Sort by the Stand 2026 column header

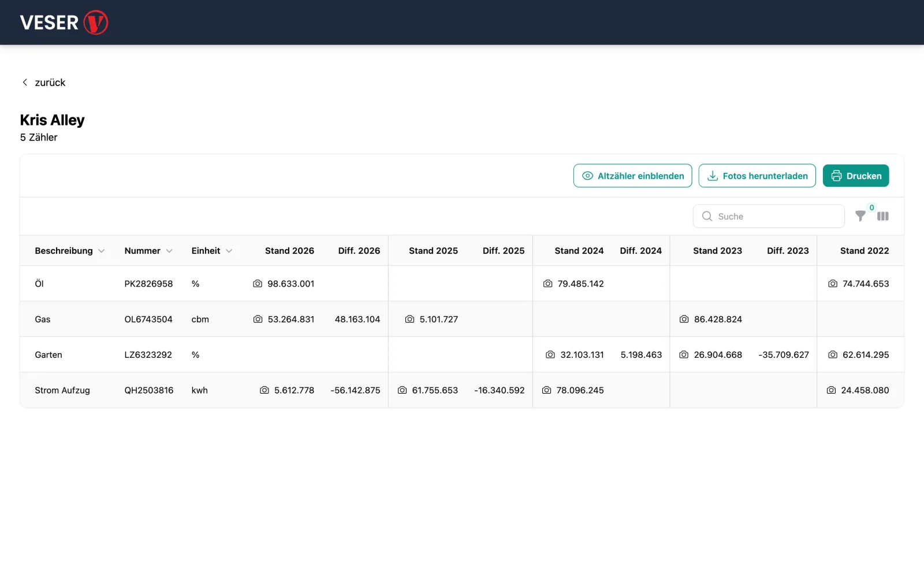pos(289,251)
